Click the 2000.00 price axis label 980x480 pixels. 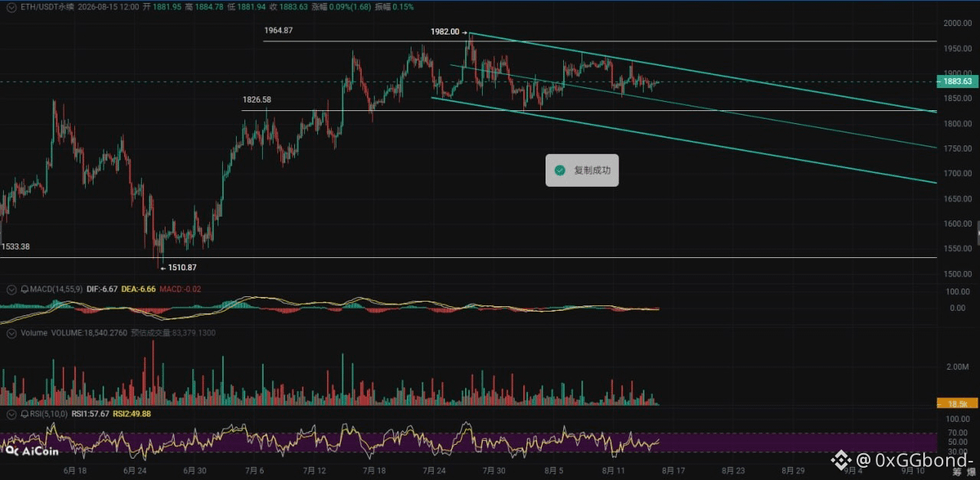point(956,23)
